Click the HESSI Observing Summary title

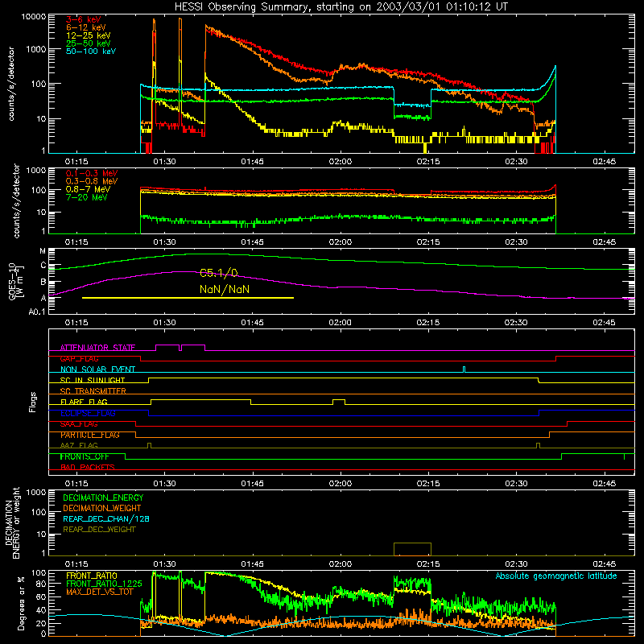coord(341,6)
